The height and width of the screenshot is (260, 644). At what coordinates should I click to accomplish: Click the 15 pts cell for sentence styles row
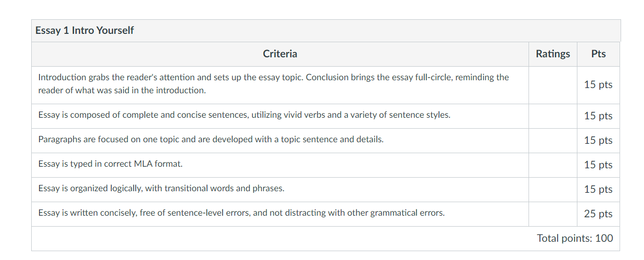599,116
